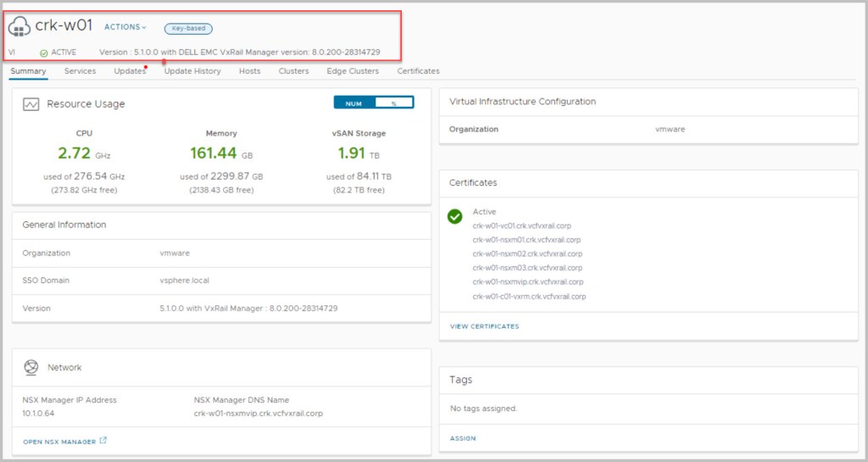Click the workload domain cloud icon

[19, 27]
